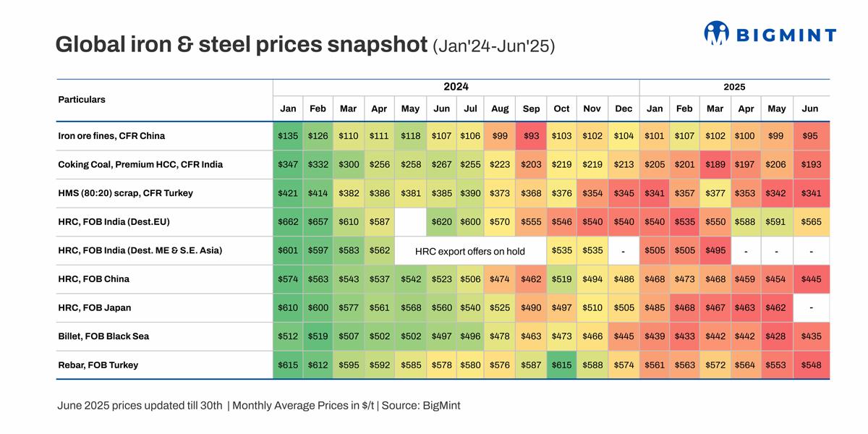Click the Rebar, FOB Turkey row label

(98, 365)
